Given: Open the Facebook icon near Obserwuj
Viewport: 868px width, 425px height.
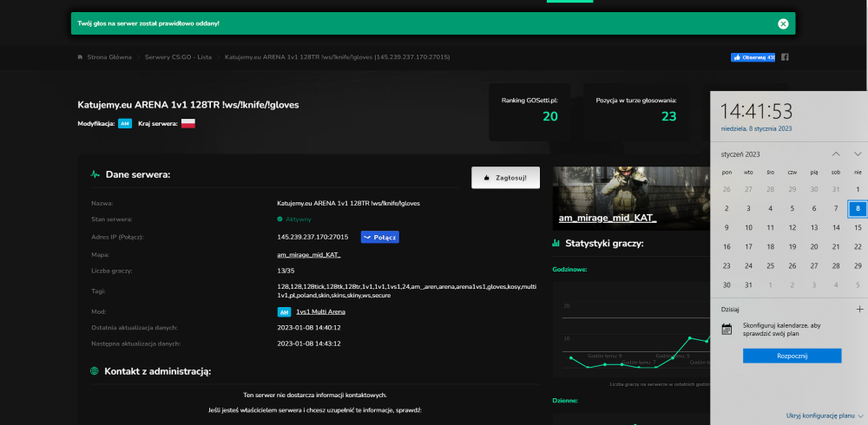Looking at the screenshot, I should (x=785, y=57).
